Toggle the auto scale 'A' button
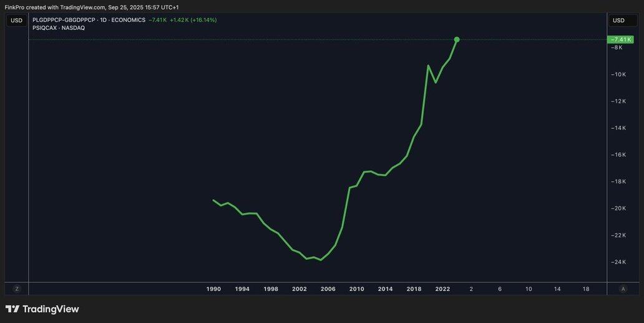 [623, 289]
